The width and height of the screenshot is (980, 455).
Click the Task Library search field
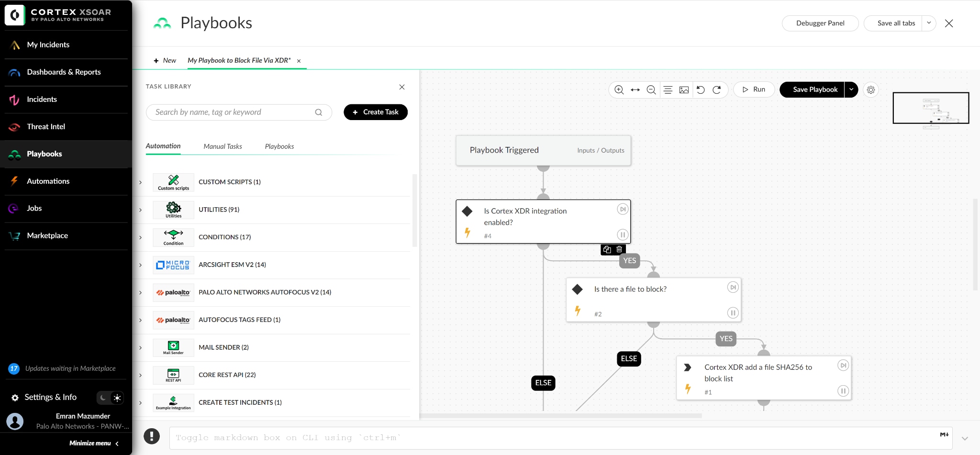coord(239,112)
